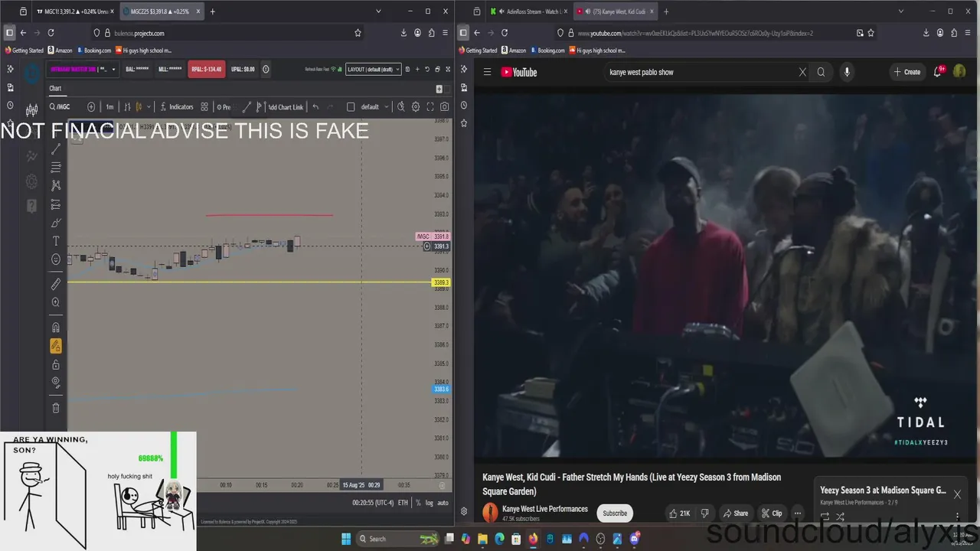Image resolution: width=980 pixels, height=551 pixels.
Task: Click the yellow 3389.3 price line label
Action: [x=441, y=283]
